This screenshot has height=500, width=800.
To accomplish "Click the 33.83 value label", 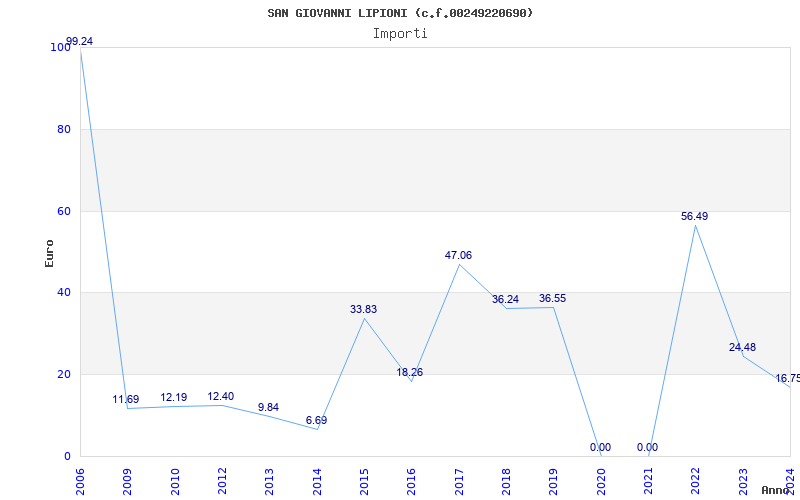I will (x=363, y=309).
